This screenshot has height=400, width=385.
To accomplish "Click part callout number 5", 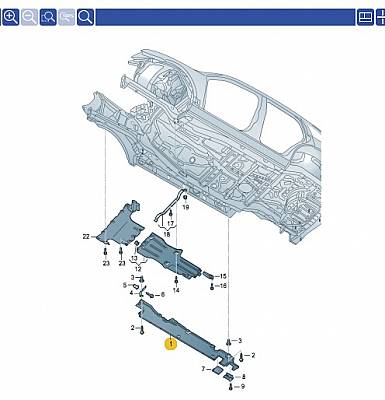I will click(x=125, y=285).
